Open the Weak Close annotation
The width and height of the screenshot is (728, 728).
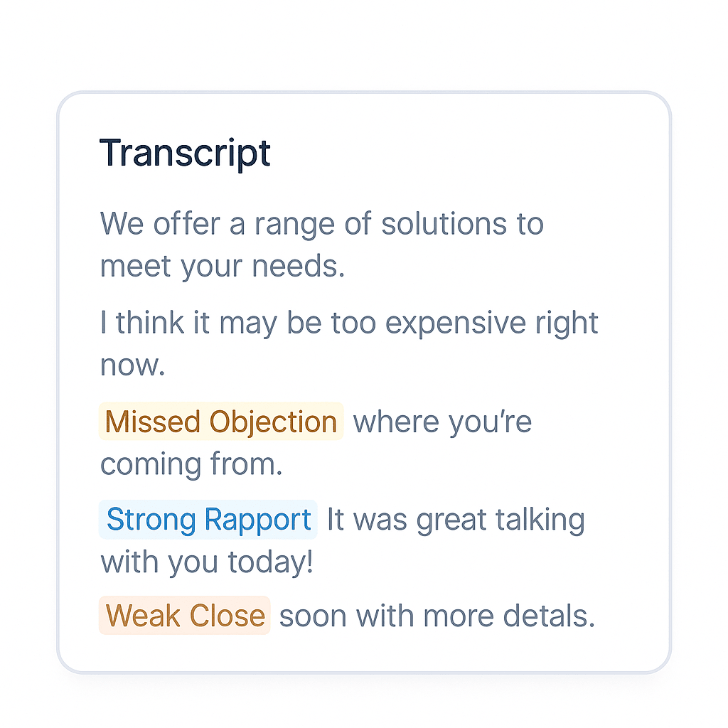185,616
